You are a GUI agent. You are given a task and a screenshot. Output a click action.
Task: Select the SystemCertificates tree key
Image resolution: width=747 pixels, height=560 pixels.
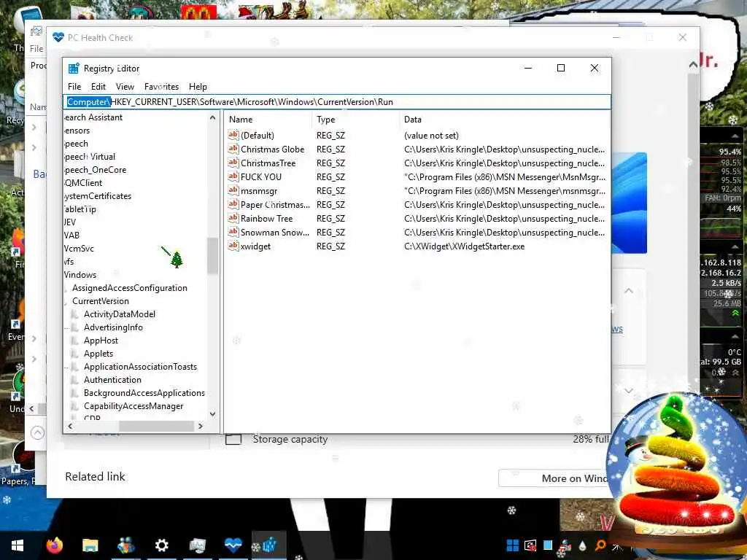point(98,196)
